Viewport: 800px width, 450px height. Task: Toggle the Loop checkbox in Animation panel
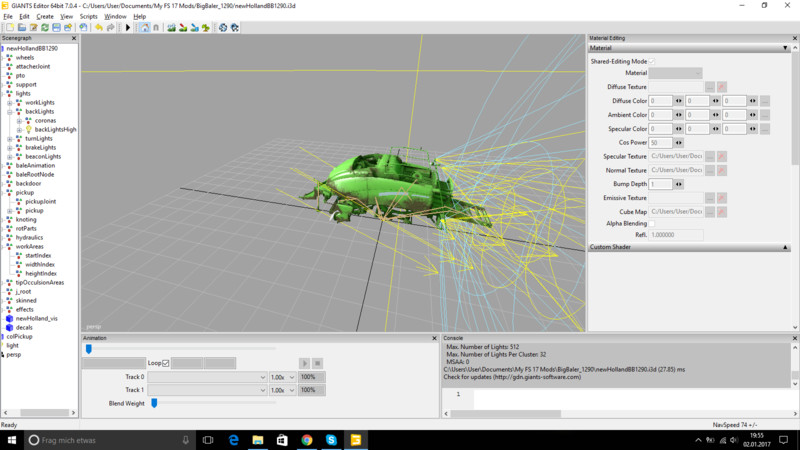point(166,363)
